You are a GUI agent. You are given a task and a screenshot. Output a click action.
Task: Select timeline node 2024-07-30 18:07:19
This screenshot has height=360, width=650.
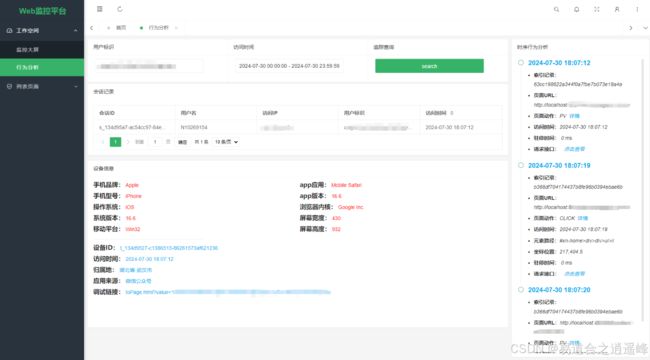pos(521,165)
